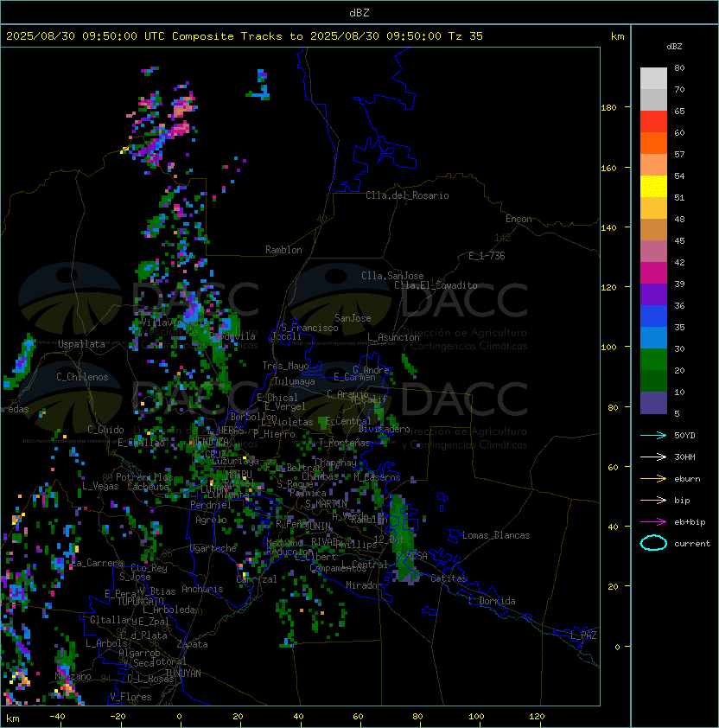The image size is (719, 728).
Task: Click the 'L_Dormida' map label
Action: point(492,601)
